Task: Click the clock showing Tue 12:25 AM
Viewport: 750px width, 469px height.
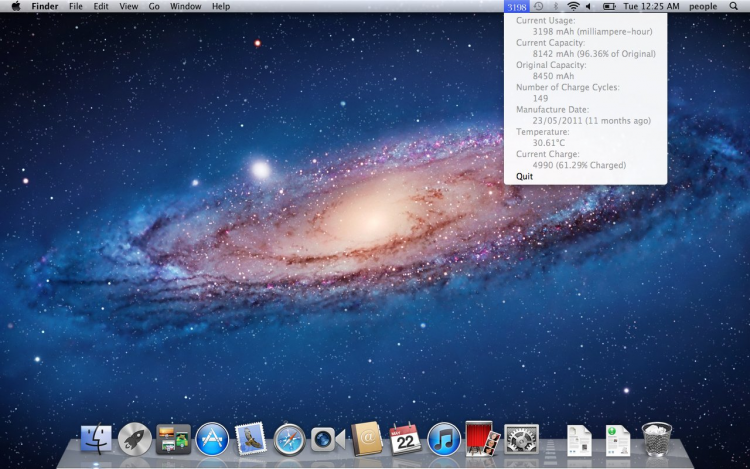Action: click(651, 6)
